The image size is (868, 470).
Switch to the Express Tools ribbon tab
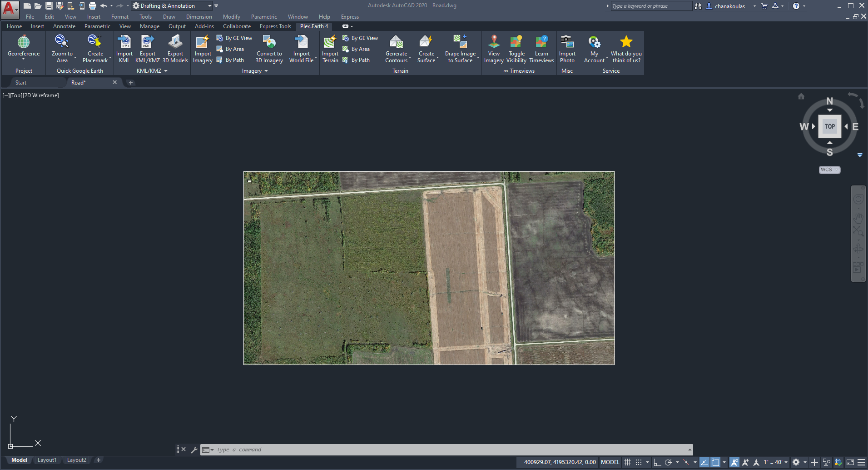tap(275, 26)
